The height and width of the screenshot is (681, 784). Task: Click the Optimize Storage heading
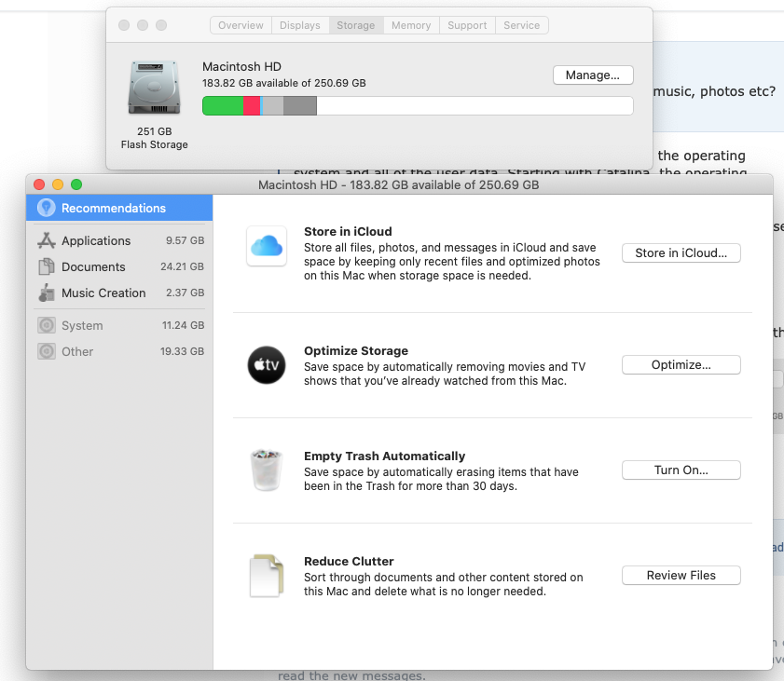click(356, 350)
